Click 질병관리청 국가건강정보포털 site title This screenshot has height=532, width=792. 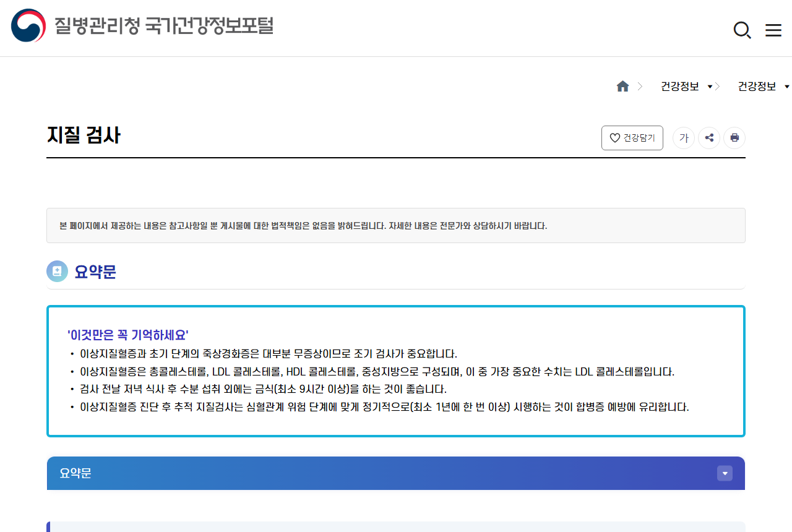[x=164, y=26]
